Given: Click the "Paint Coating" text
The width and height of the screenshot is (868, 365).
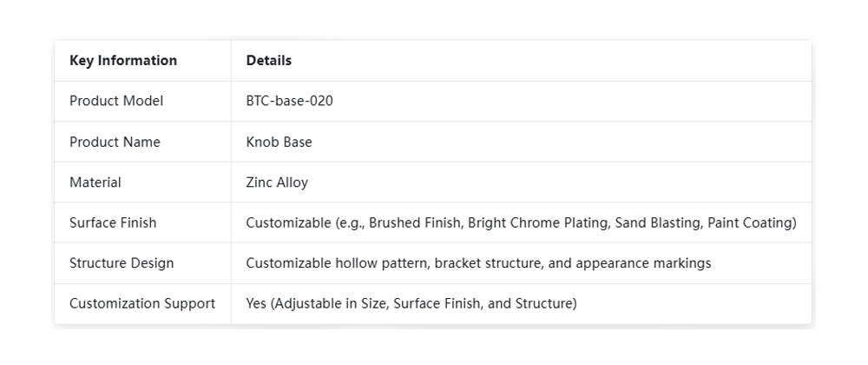Looking at the screenshot, I should click(749, 222).
